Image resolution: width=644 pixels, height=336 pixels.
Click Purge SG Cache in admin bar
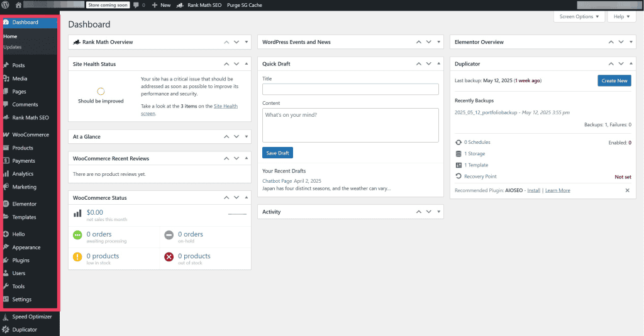tap(245, 5)
